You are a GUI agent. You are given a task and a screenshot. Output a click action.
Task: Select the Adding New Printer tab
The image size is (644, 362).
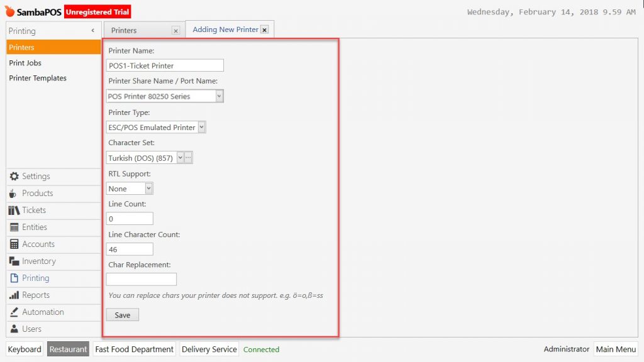(226, 30)
